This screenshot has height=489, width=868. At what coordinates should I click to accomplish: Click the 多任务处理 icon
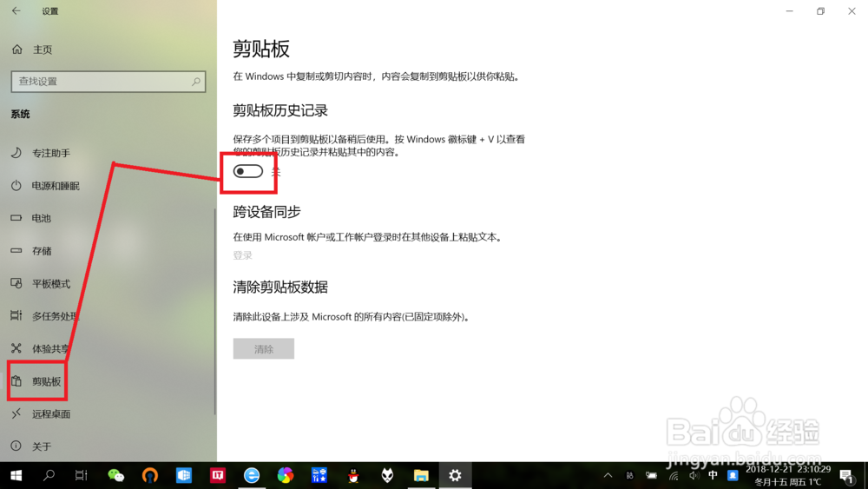click(16, 315)
